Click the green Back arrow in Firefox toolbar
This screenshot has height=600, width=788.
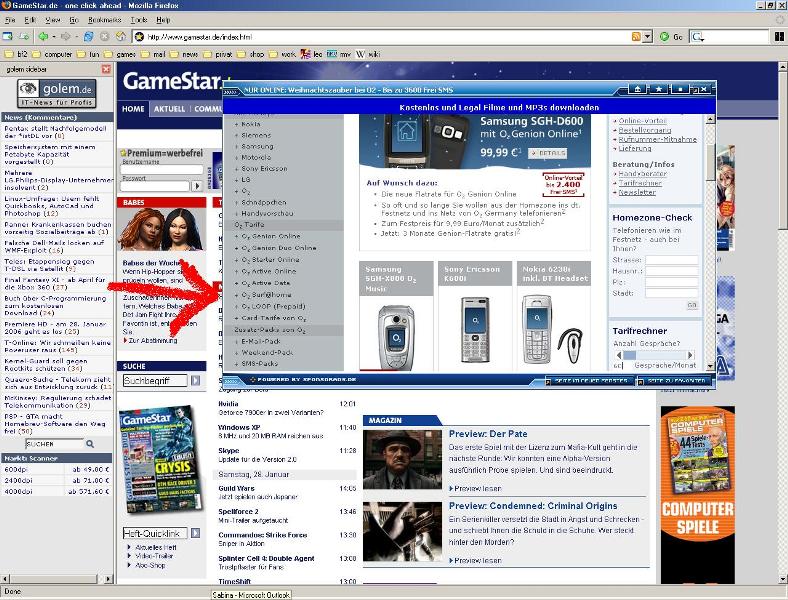(x=43, y=36)
